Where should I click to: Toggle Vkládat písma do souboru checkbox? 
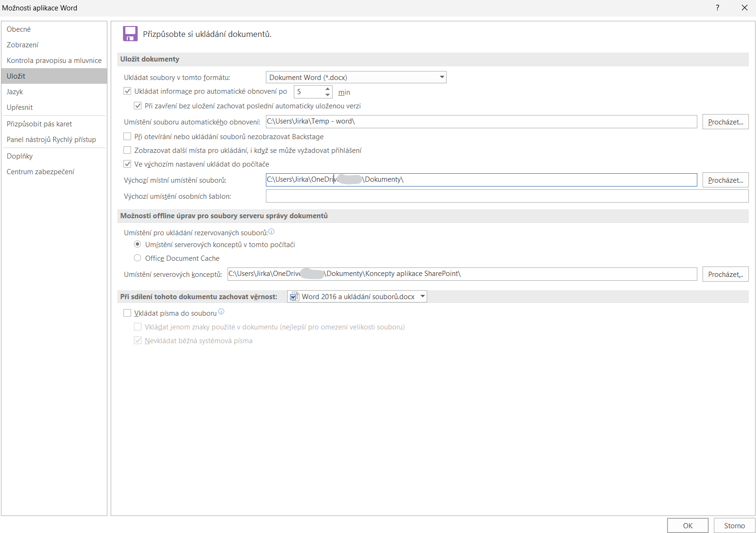(x=127, y=313)
